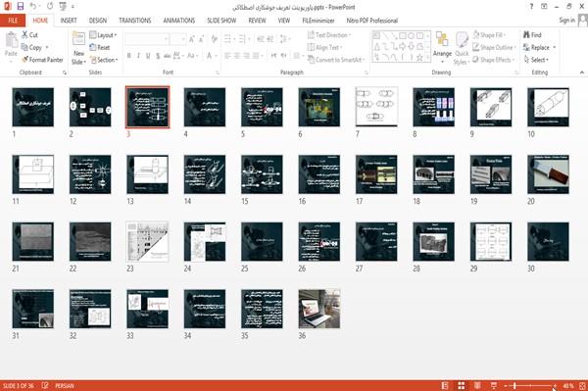
Task: Expand the Select dropdown in Editing
Action: [536, 60]
